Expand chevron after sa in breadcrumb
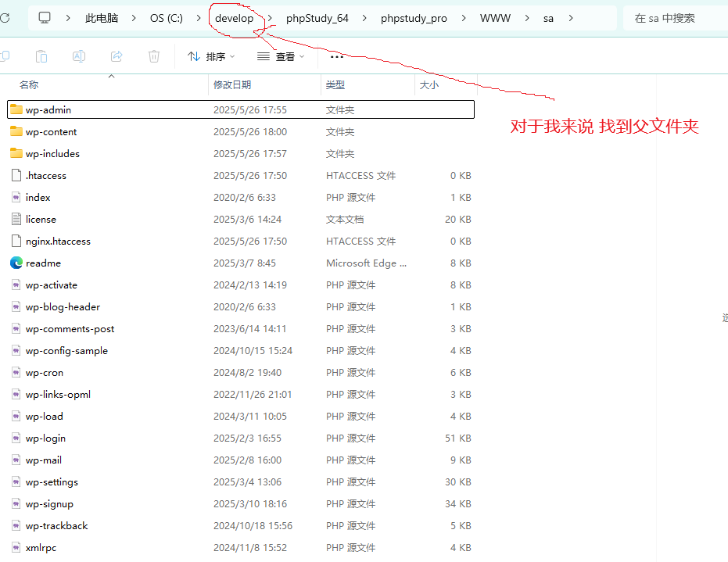Screen dimensions: 728x562 (571, 18)
